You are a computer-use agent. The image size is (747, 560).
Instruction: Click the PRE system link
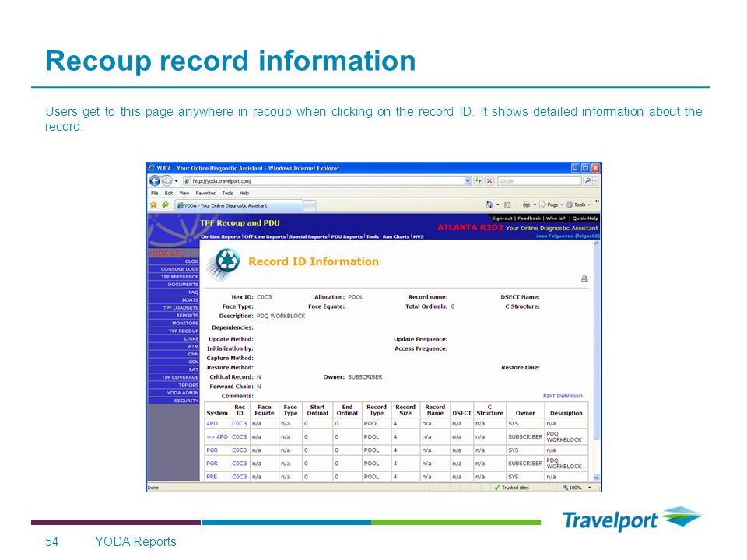pos(212,477)
